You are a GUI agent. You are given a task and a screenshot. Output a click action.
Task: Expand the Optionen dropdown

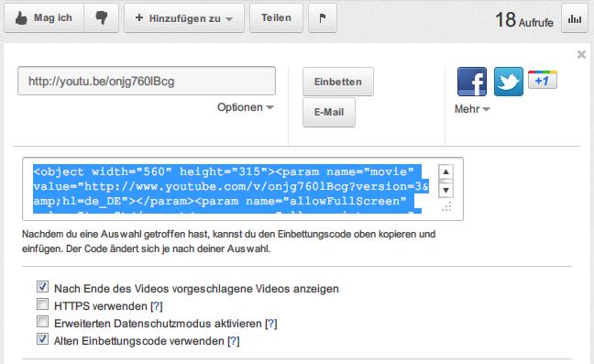coord(245,107)
